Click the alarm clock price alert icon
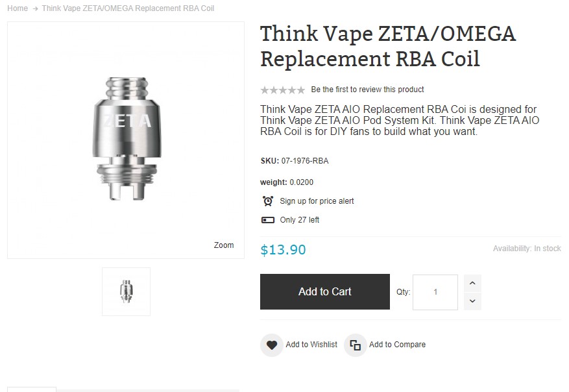569x392 pixels. pos(267,201)
